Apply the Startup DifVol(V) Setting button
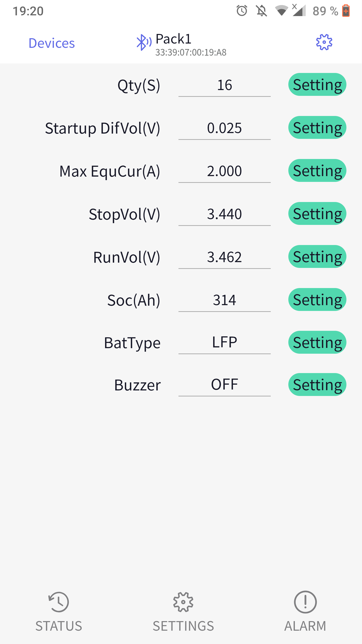This screenshot has width=362, height=644. click(317, 128)
